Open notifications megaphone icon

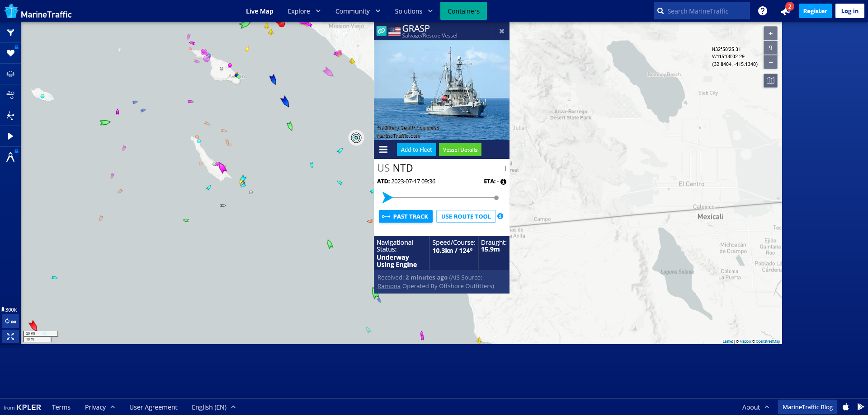[x=785, y=11]
